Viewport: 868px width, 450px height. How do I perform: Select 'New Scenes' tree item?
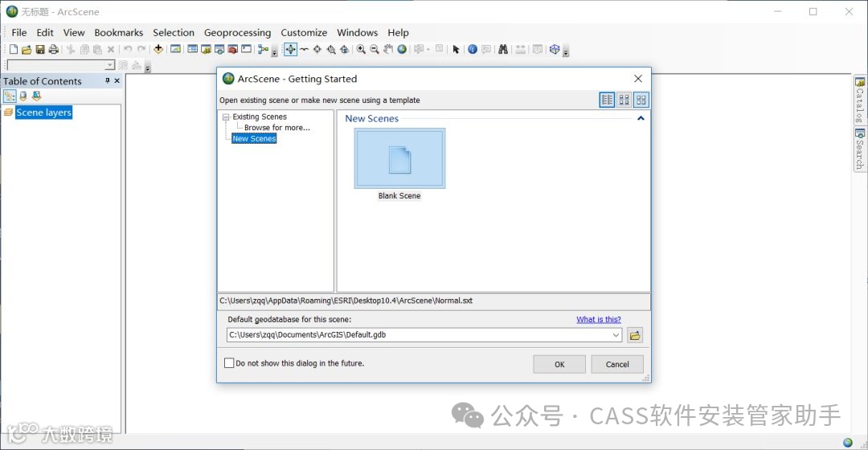click(254, 138)
